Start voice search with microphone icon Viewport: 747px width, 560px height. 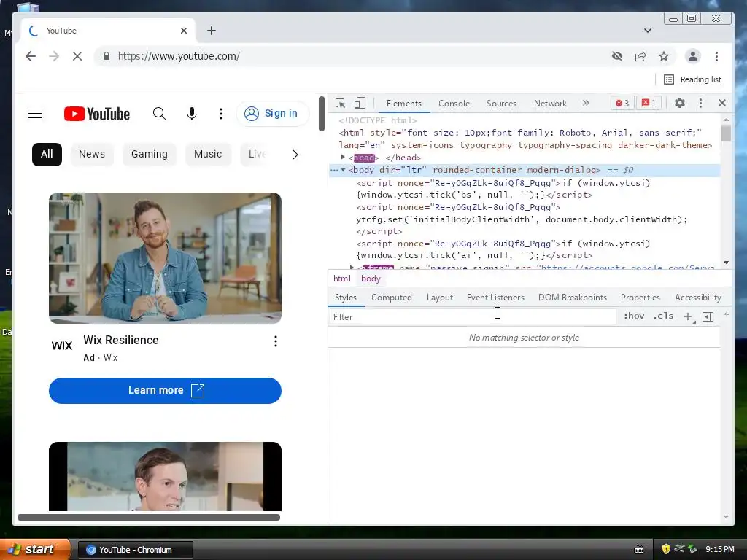pyautogui.click(x=192, y=113)
